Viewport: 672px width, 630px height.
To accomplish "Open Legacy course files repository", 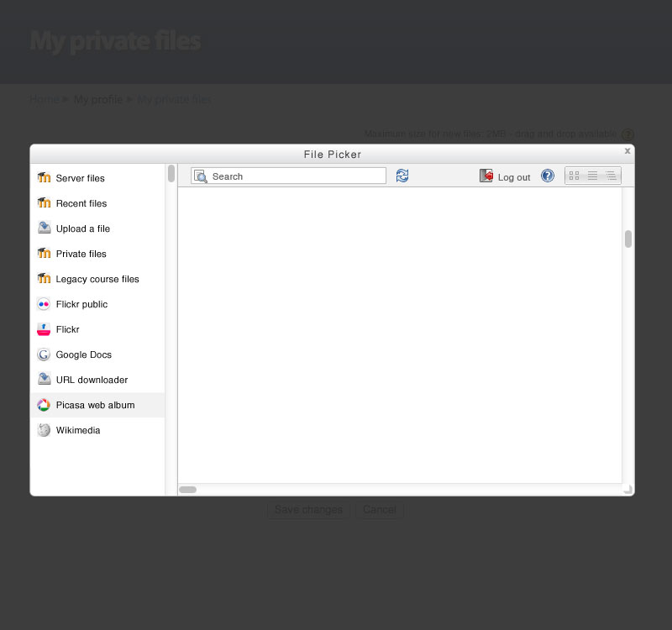I will click(97, 279).
